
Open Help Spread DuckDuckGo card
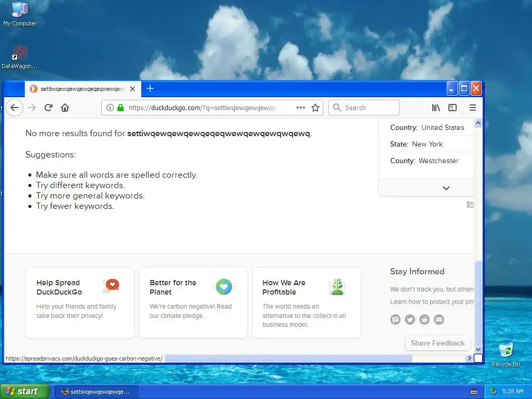[79, 302]
